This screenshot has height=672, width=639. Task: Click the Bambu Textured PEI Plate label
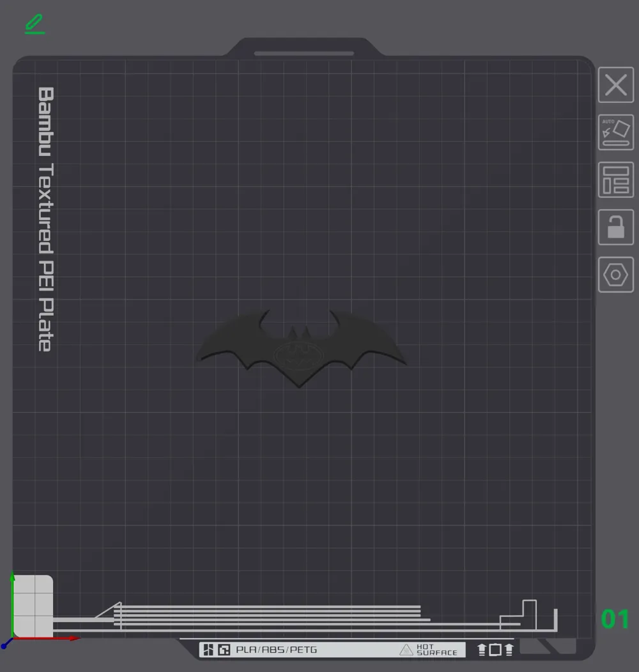point(46,220)
